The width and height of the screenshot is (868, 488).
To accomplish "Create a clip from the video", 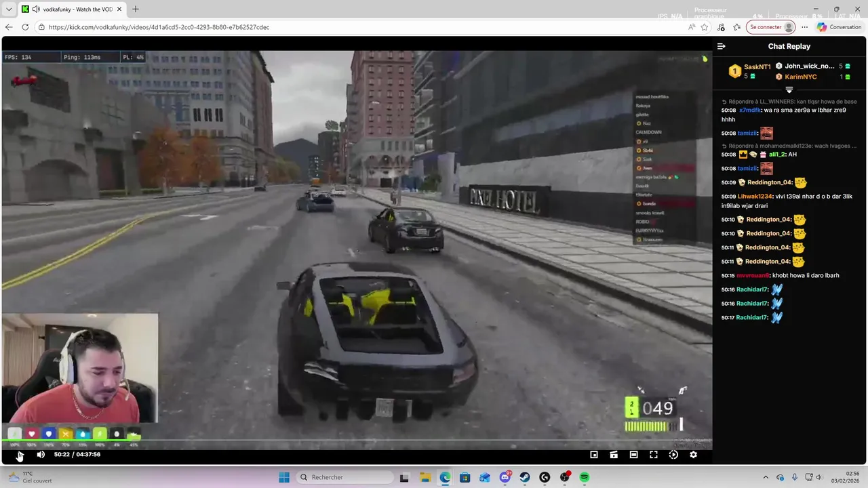I will click(614, 455).
